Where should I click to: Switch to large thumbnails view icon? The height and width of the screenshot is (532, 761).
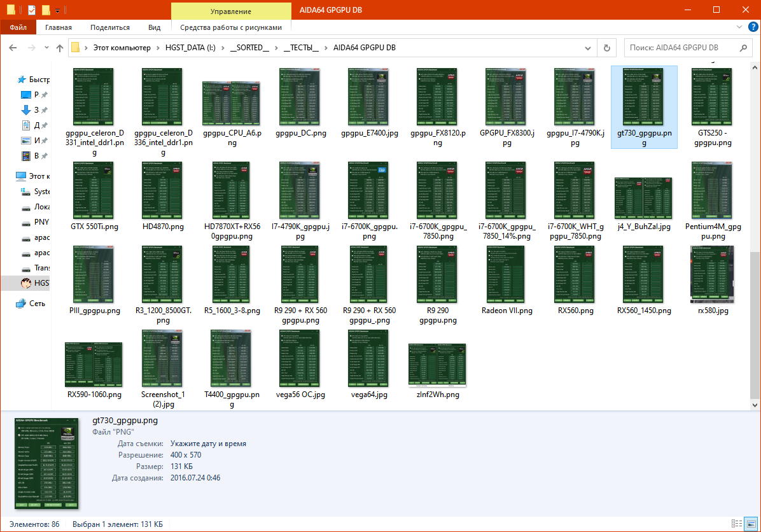[x=751, y=524]
